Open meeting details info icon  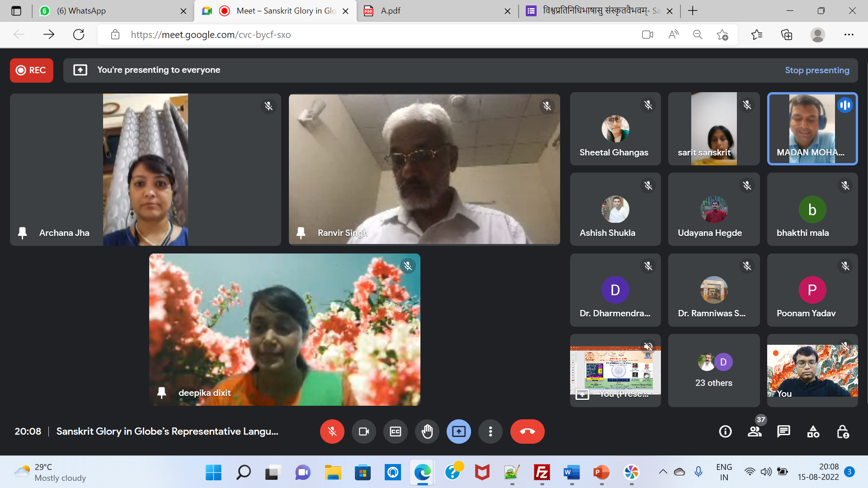725,432
